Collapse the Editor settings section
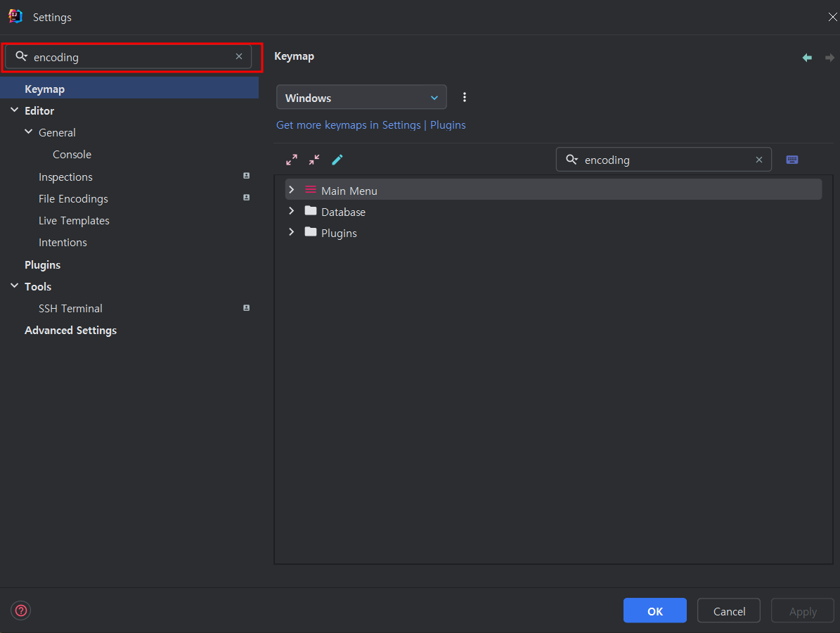This screenshot has width=840, height=633. 15,110
